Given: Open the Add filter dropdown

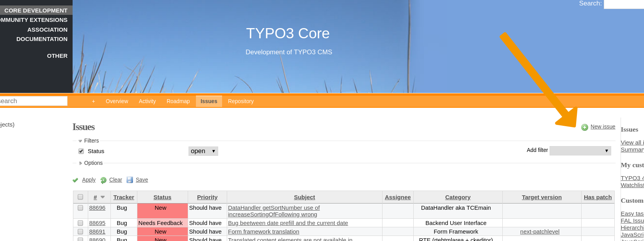Looking at the screenshot, I should click(580, 150).
